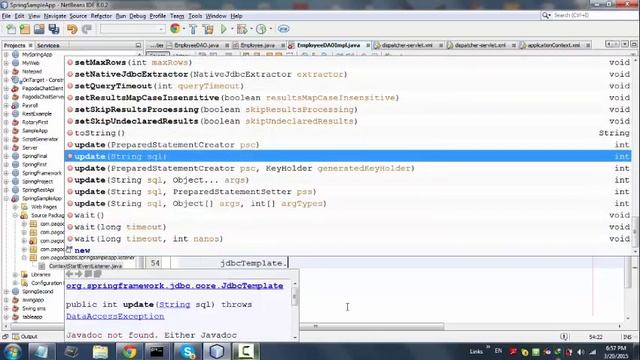Open the configuration combo box in toolbar
640x360 pixels.
[133, 29]
